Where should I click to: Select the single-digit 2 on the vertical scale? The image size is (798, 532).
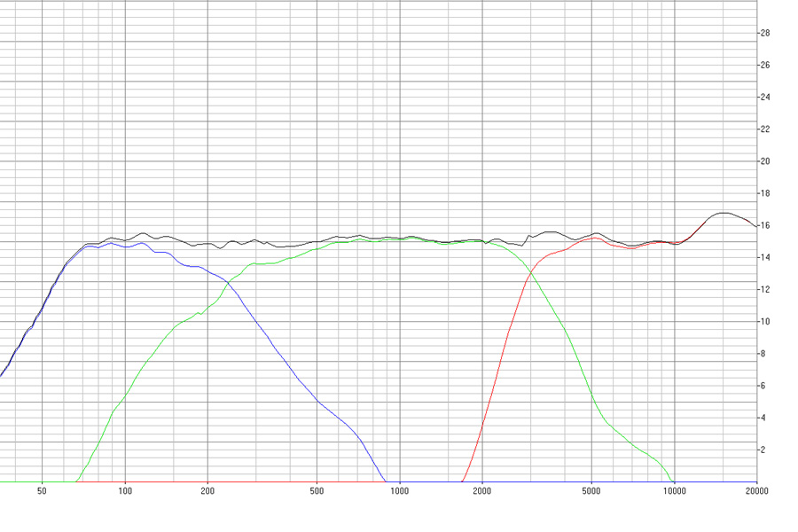click(763, 450)
